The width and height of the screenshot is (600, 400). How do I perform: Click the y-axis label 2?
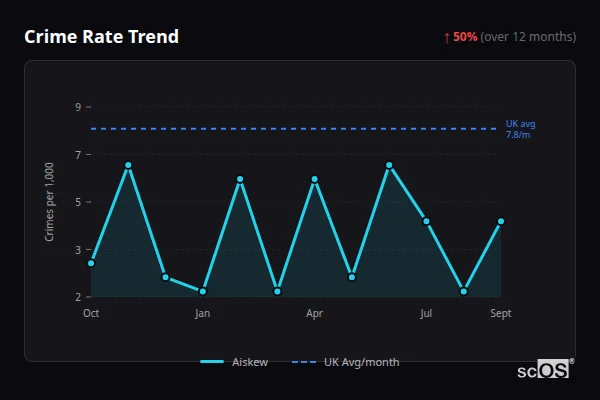78,297
